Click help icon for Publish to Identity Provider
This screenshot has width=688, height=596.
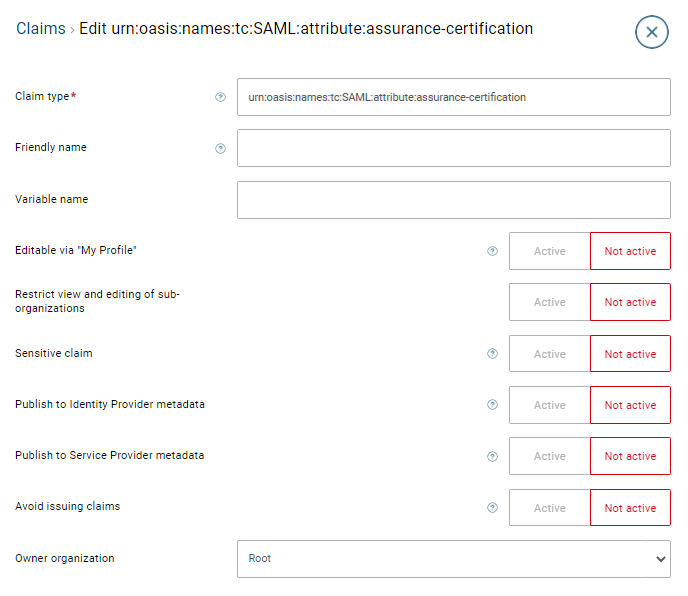[x=492, y=405]
